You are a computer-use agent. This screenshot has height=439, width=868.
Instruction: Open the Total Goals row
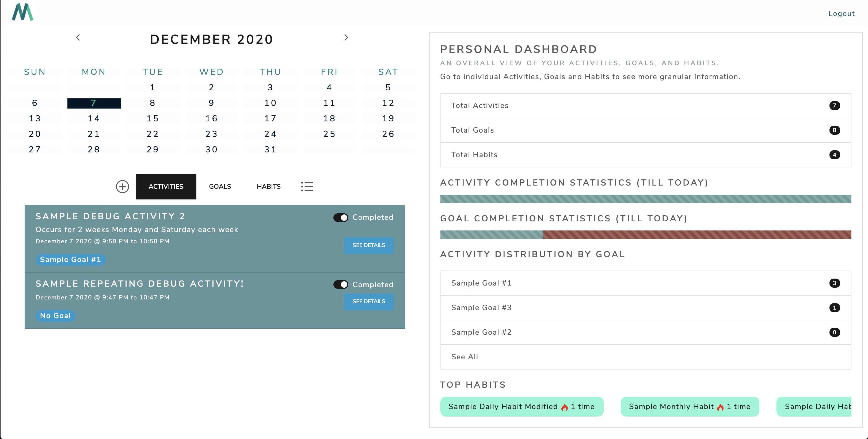point(646,130)
